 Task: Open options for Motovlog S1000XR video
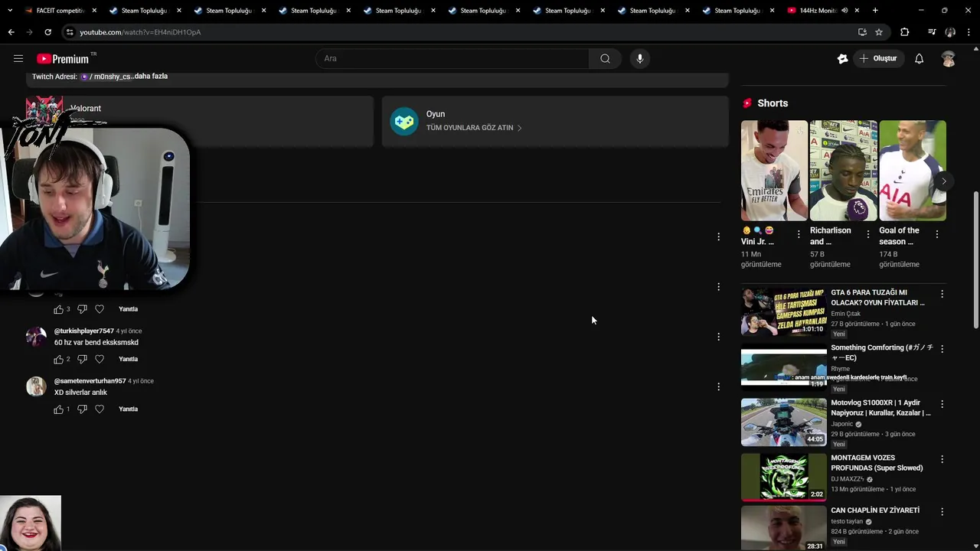[942, 404]
